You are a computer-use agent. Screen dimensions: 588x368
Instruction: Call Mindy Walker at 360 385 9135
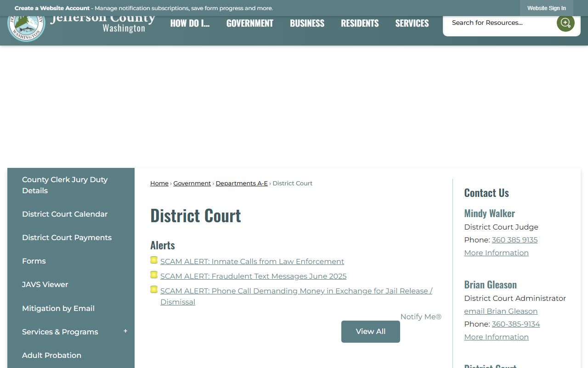click(514, 240)
